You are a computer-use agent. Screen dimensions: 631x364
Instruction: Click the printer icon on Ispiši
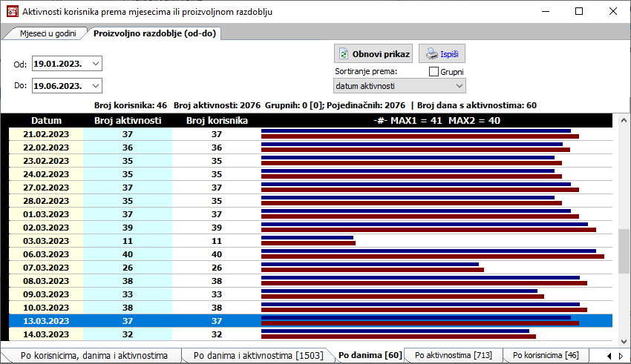[431, 54]
